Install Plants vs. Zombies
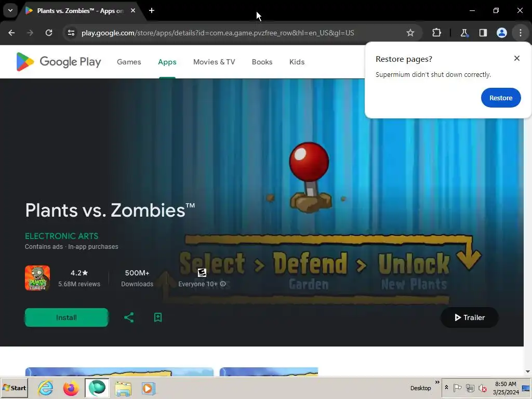 coord(66,317)
